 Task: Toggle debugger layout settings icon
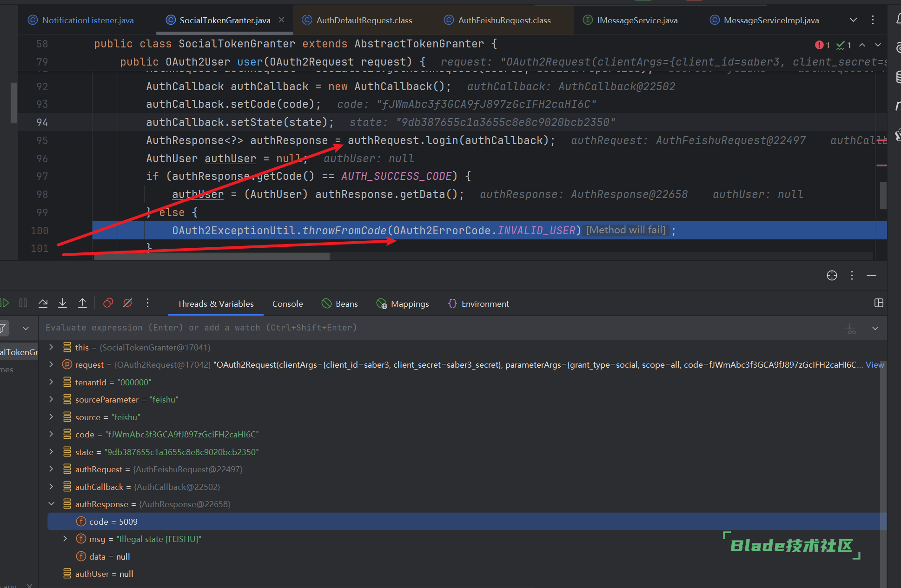879,303
